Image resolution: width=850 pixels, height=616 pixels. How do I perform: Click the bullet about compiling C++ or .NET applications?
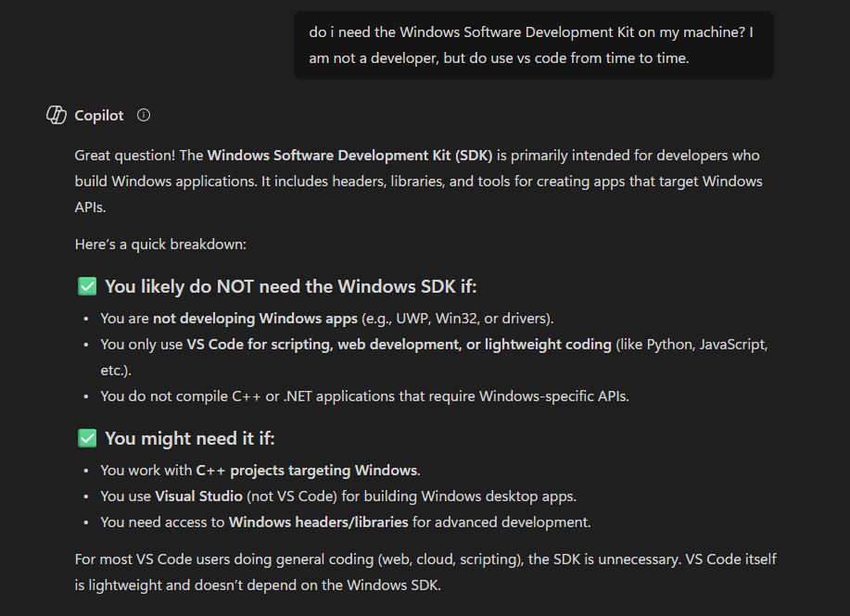[364, 396]
